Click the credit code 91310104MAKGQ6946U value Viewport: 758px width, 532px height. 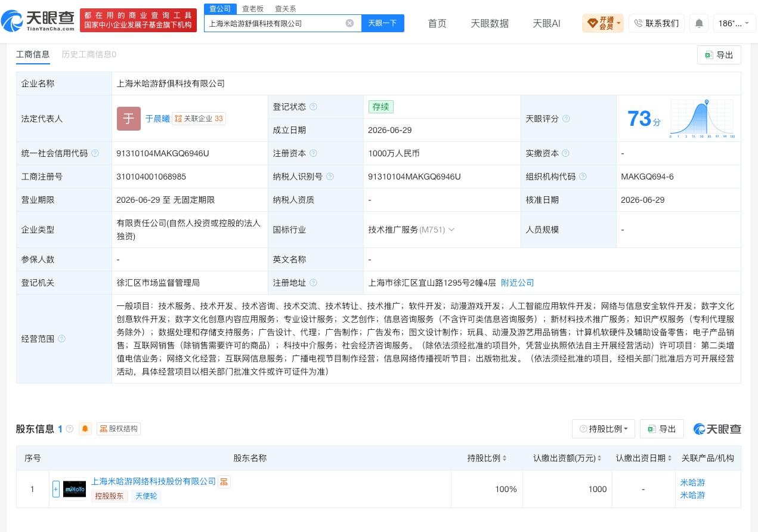pyautogui.click(x=163, y=153)
